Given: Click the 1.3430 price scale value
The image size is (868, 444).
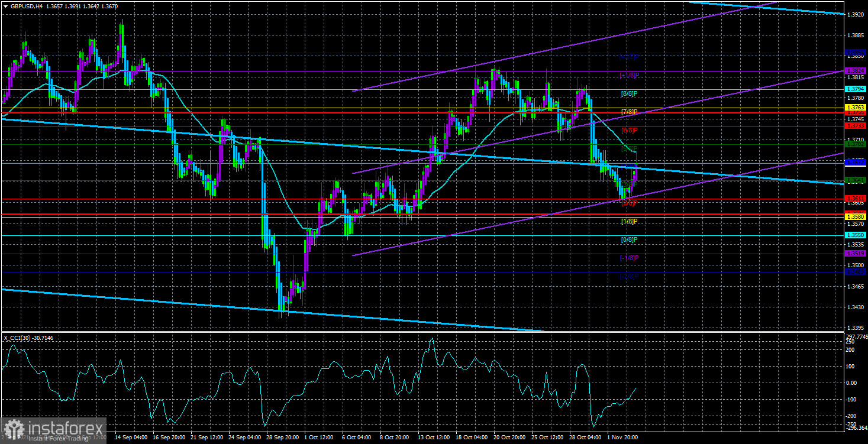Looking at the screenshot, I should pos(856,307).
